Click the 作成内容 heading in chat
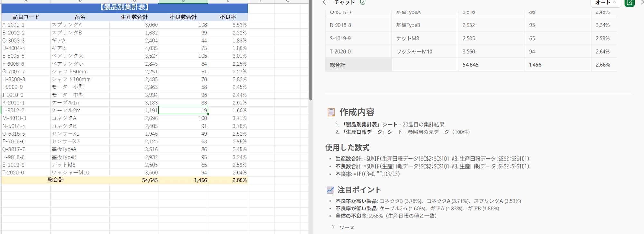Screen dimensions: 644x234 click(x=357, y=112)
